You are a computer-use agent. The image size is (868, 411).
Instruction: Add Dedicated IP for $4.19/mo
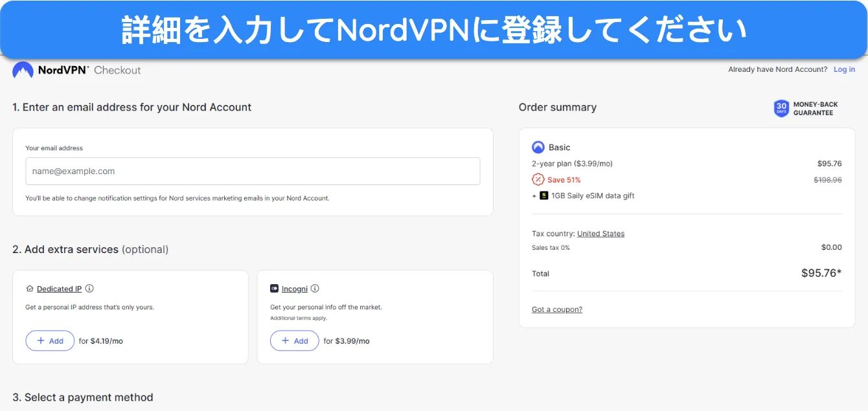point(50,341)
